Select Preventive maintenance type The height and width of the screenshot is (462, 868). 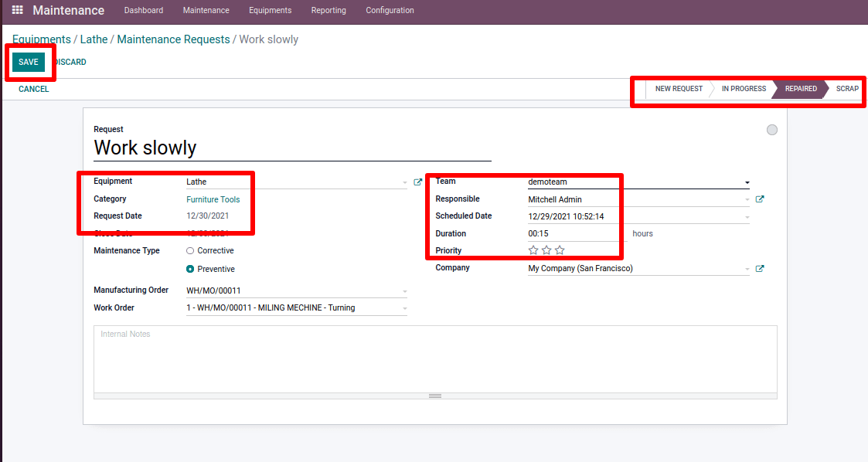point(190,270)
